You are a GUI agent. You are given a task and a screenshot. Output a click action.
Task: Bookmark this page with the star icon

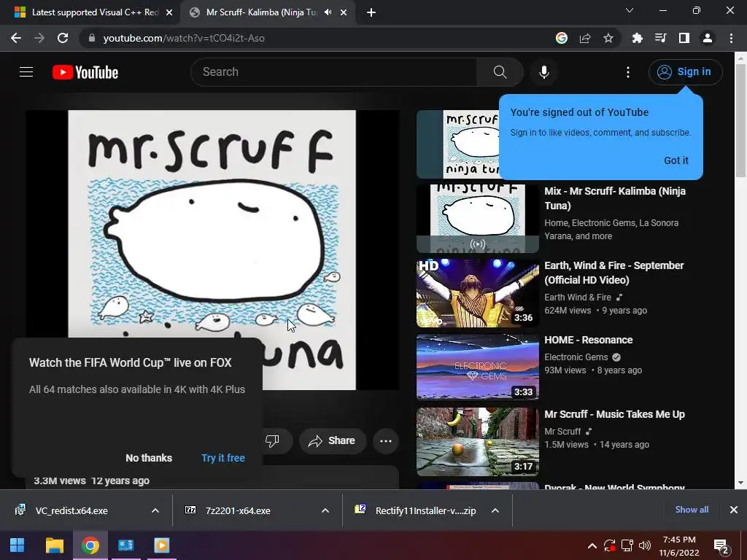tap(608, 38)
